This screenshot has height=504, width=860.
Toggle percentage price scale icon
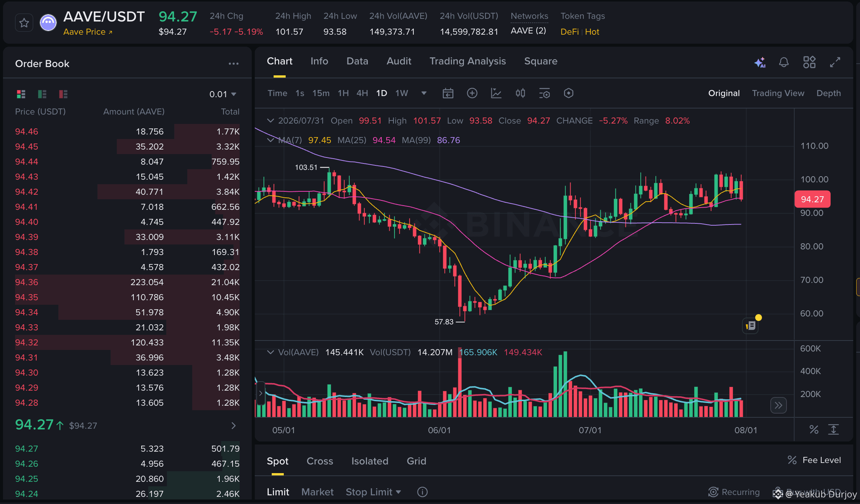(814, 429)
